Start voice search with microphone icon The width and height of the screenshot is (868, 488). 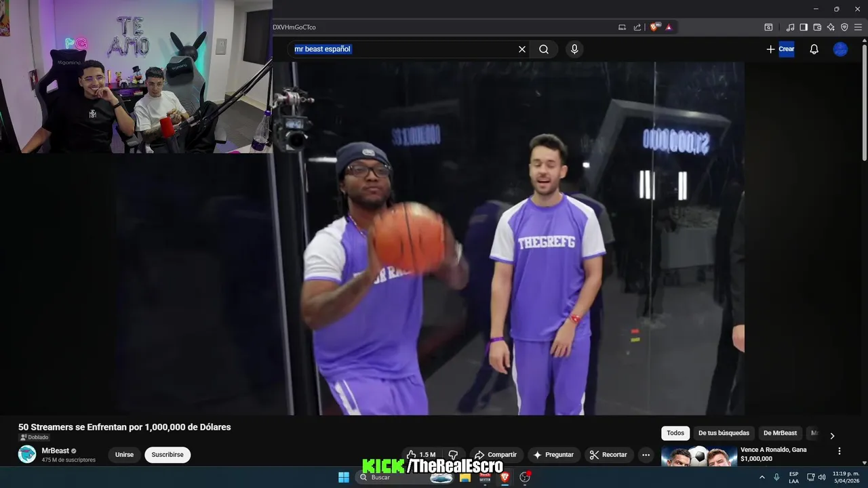[574, 49]
